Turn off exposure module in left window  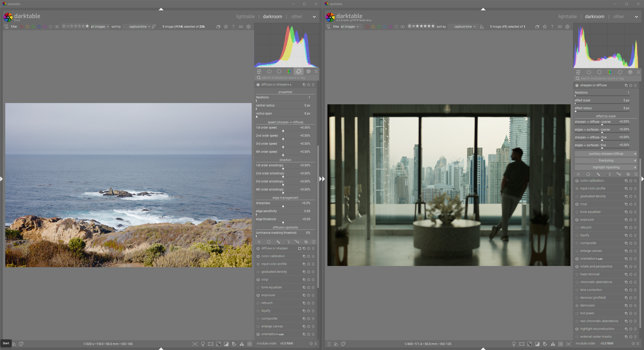[258, 295]
